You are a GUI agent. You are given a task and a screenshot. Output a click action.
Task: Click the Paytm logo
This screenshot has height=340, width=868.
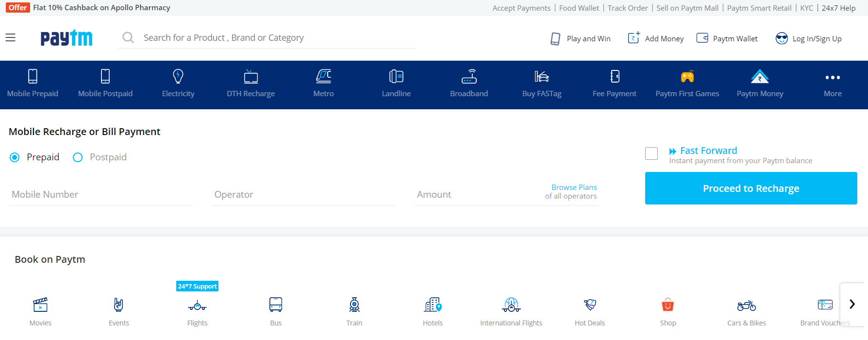[x=67, y=38]
